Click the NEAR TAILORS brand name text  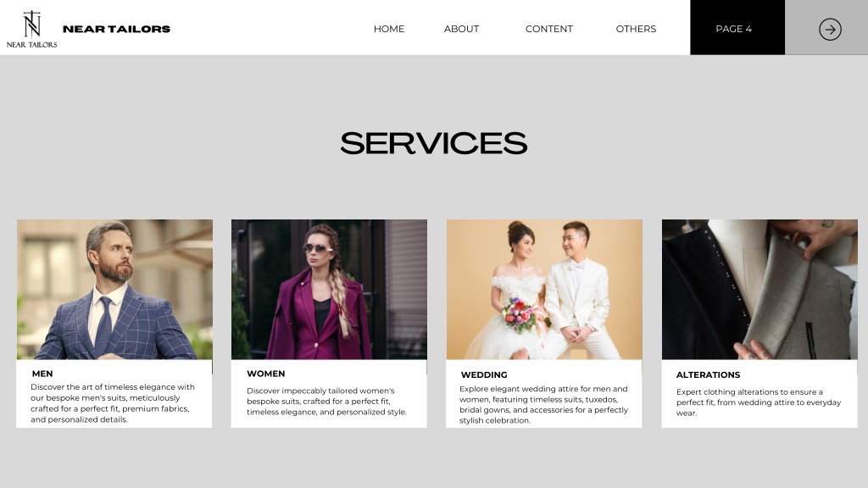(x=116, y=30)
